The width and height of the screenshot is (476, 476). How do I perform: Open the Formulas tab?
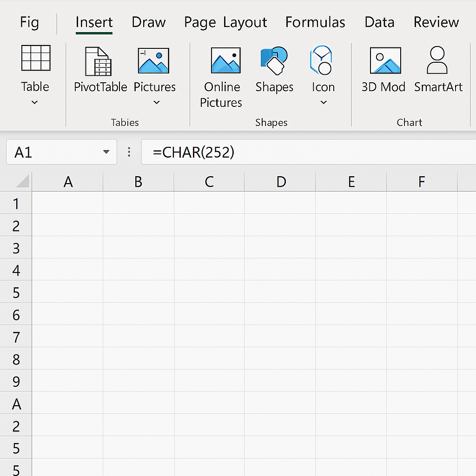click(x=315, y=22)
